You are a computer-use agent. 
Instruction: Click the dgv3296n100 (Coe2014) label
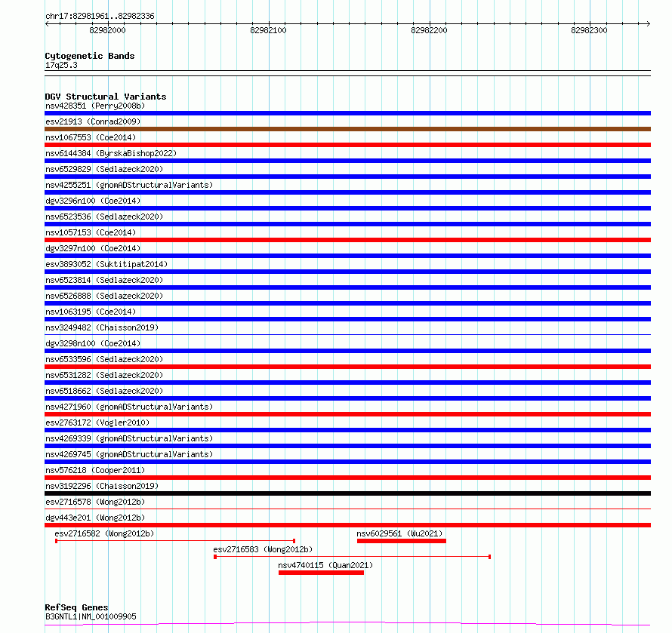click(93, 201)
